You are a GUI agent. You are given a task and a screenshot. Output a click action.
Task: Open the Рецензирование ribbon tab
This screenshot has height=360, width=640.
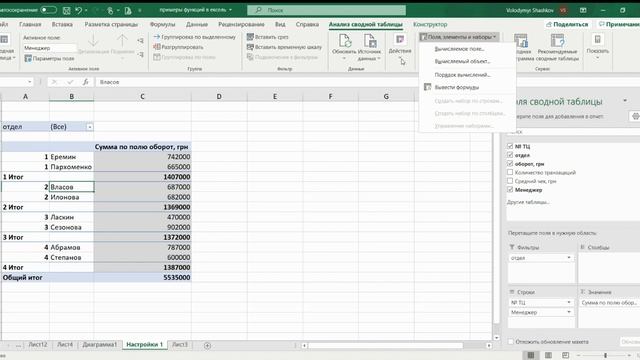pyautogui.click(x=241, y=24)
